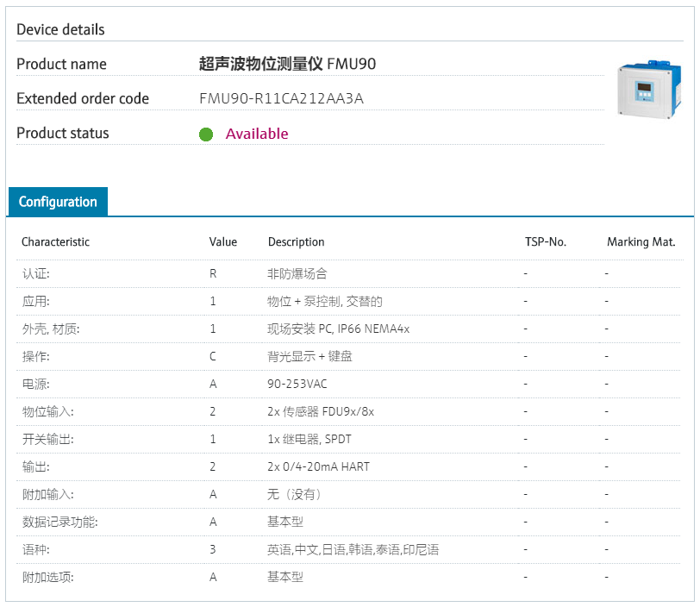Viewport: 700px width, 607px height.
Task: Click the green product status indicator
Action: (x=206, y=134)
